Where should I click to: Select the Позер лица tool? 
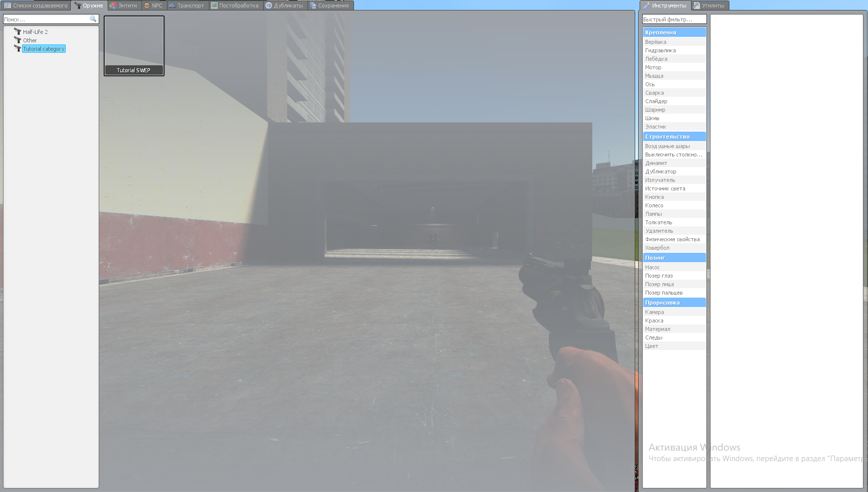674,284
